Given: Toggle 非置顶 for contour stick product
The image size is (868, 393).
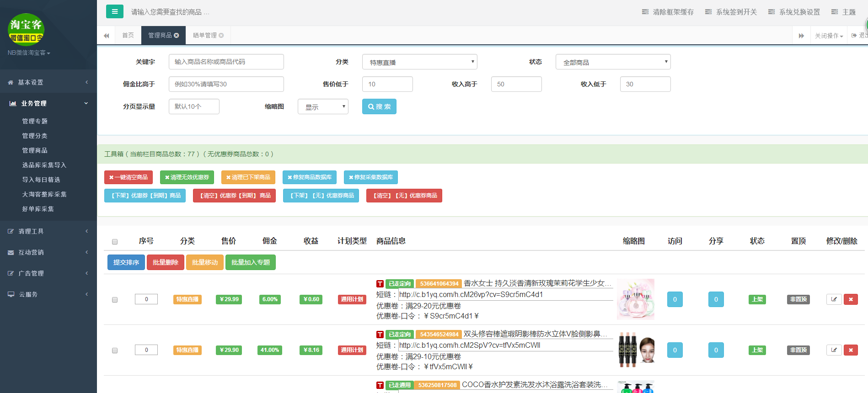Looking at the screenshot, I should (x=798, y=350).
